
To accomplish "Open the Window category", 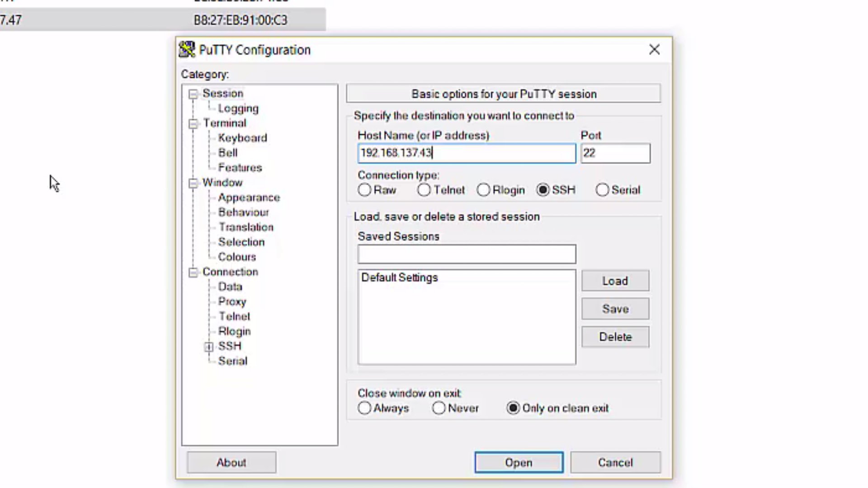I will click(222, 183).
